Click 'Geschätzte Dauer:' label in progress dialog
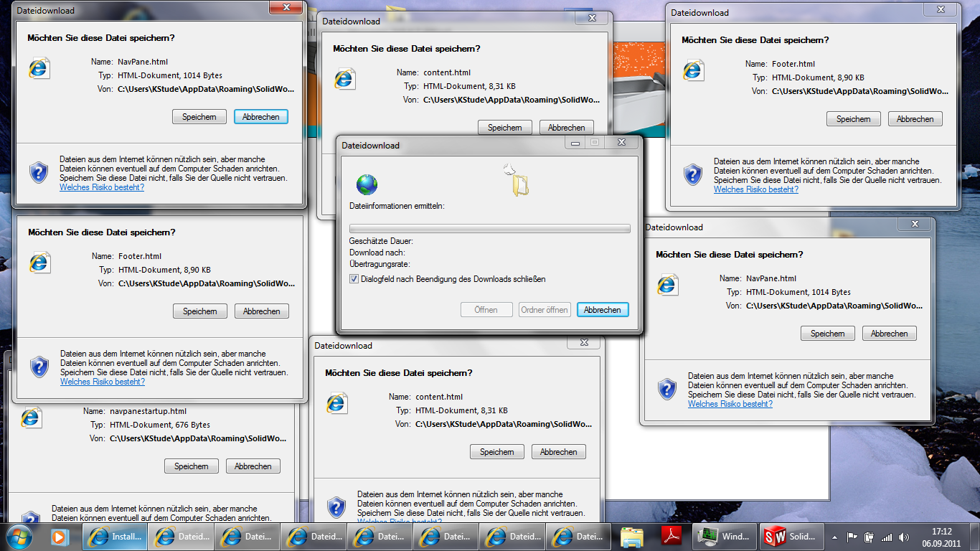The image size is (980, 551). 381,241
